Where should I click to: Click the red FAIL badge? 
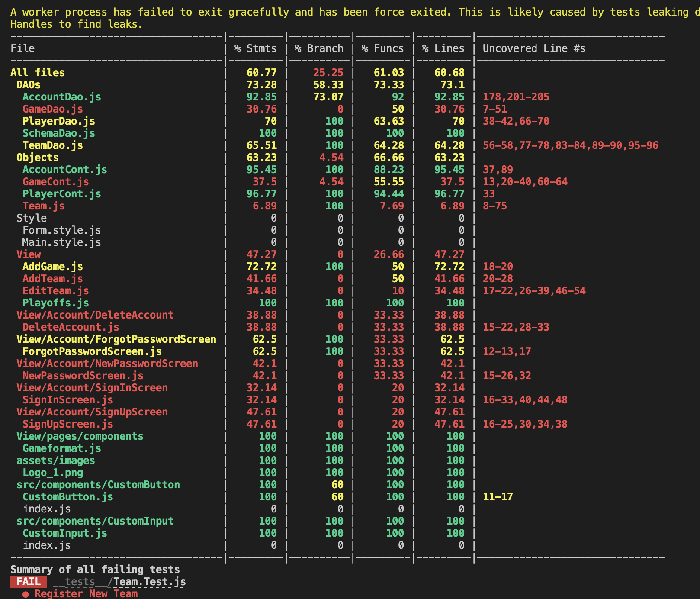point(29,582)
